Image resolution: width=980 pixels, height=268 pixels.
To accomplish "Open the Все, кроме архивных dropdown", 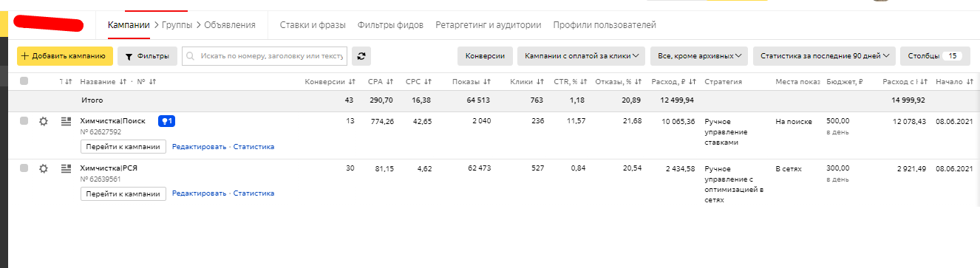I will 699,55.
